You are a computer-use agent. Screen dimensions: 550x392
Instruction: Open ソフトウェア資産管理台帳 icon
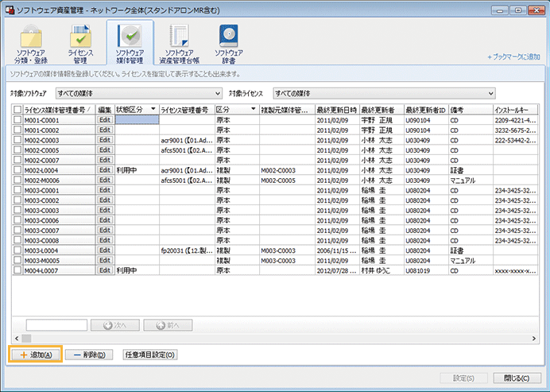tap(180, 44)
